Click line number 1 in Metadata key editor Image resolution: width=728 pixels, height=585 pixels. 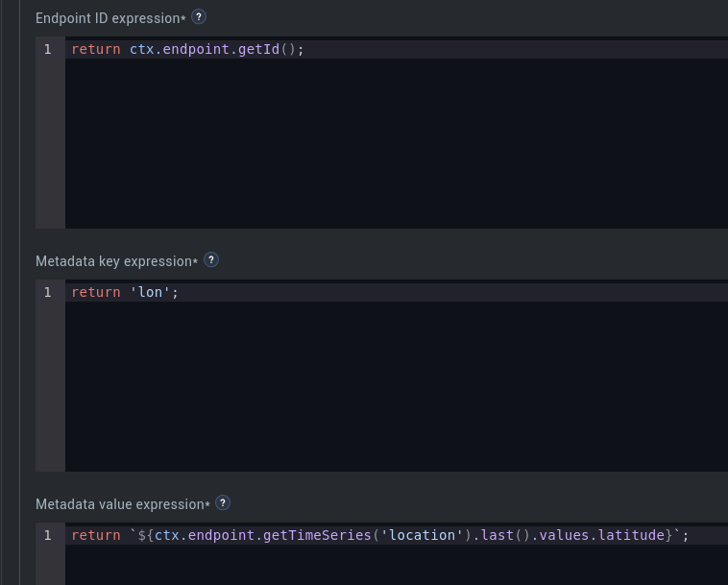[48, 292]
